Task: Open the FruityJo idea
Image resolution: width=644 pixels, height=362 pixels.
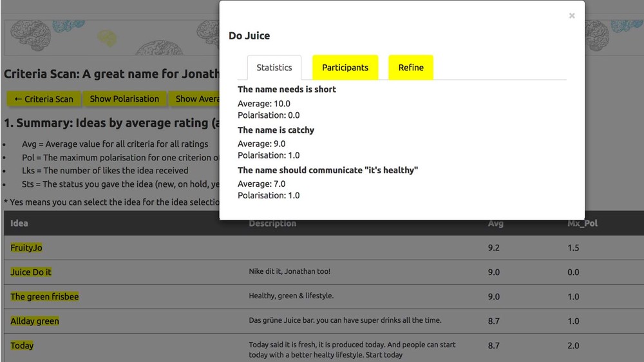Action: [x=26, y=248]
